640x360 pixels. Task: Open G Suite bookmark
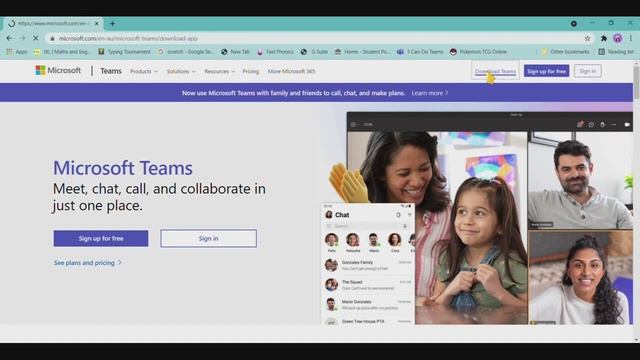[x=314, y=52]
